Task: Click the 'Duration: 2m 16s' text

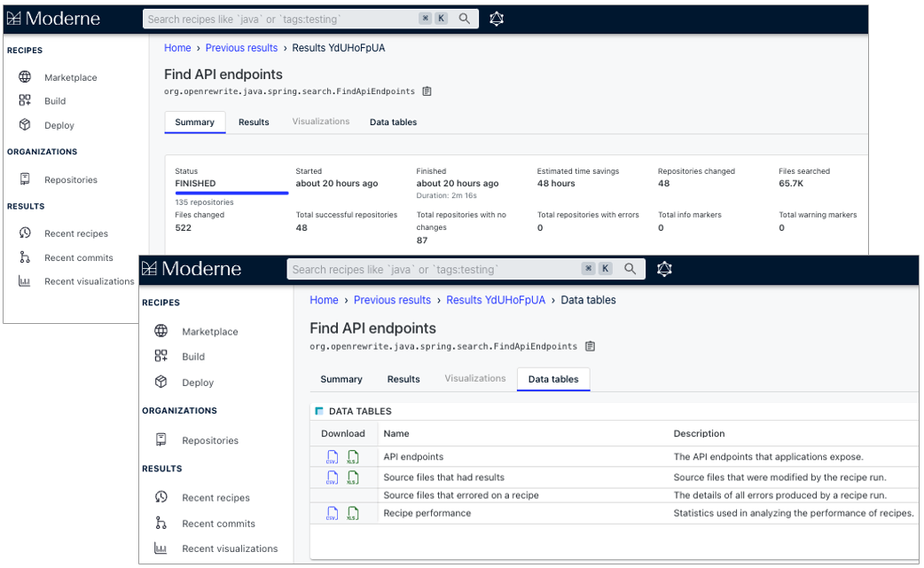Action: pyautogui.click(x=446, y=195)
